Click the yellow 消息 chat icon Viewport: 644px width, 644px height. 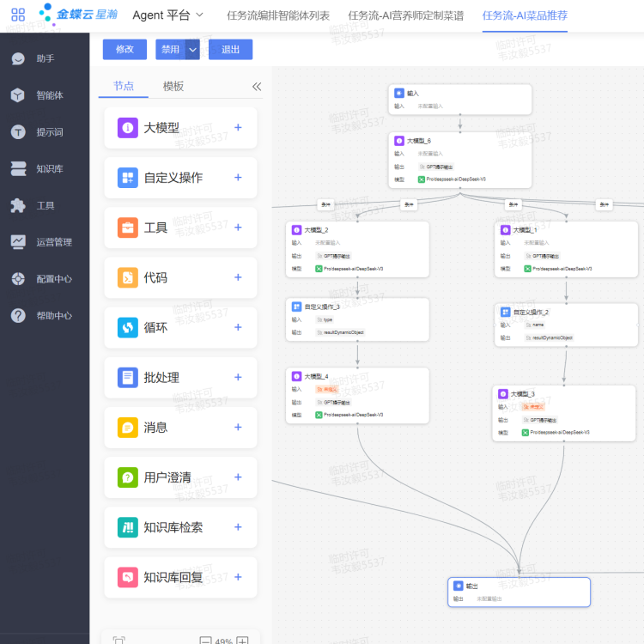(x=128, y=428)
